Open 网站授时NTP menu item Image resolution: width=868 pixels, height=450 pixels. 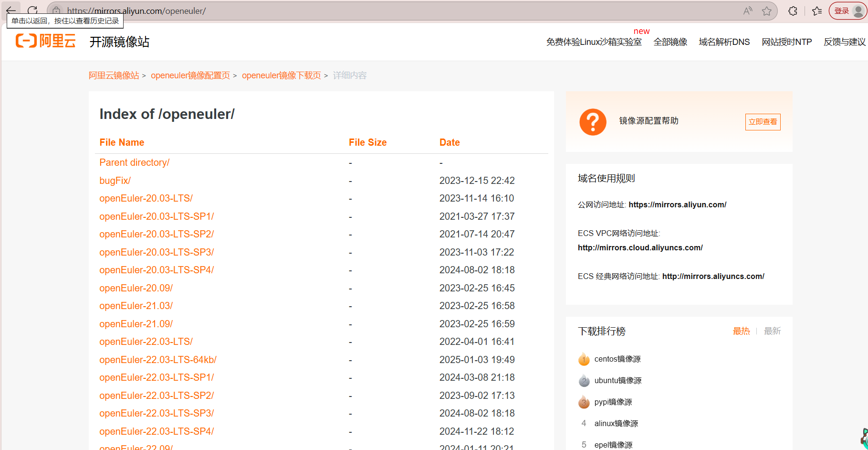pos(787,42)
